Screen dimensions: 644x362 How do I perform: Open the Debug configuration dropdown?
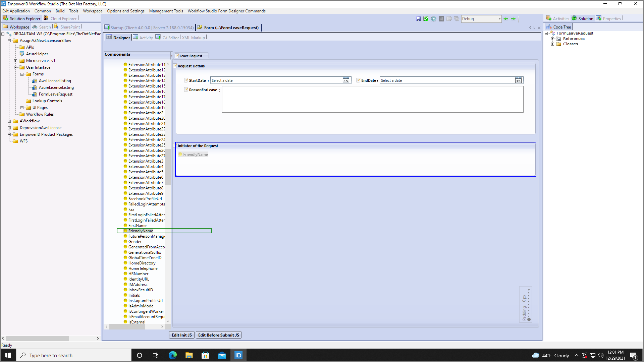click(x=499, y=19)
